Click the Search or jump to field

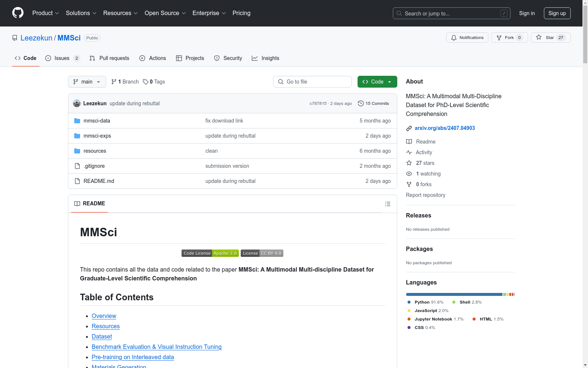click(452, 13)
